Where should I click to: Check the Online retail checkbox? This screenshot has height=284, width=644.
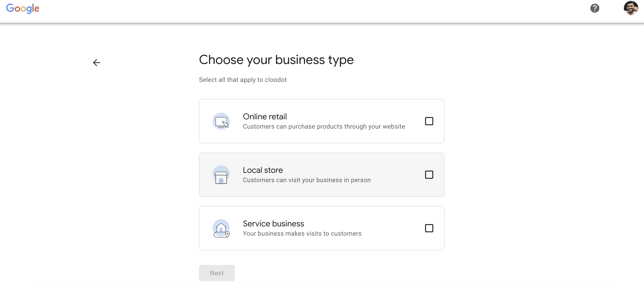pyautogui.click(x=429, y=121)
